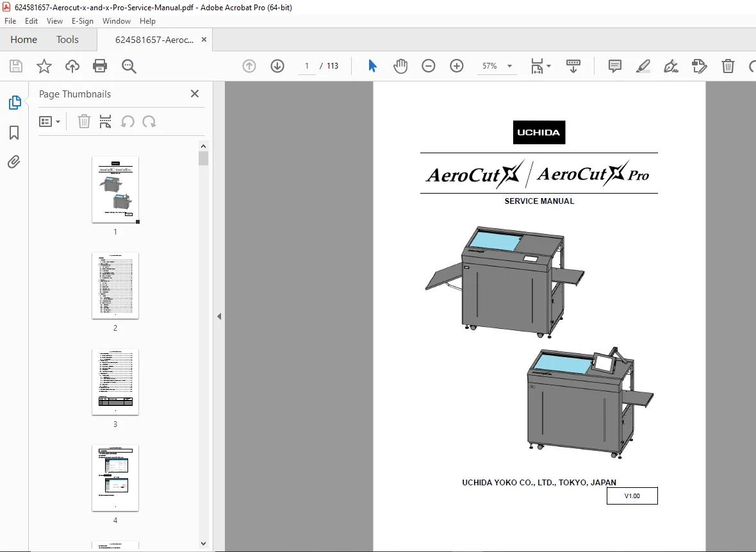Close the 624581657-Aeroc... document tab

click(x=204, y=40)
